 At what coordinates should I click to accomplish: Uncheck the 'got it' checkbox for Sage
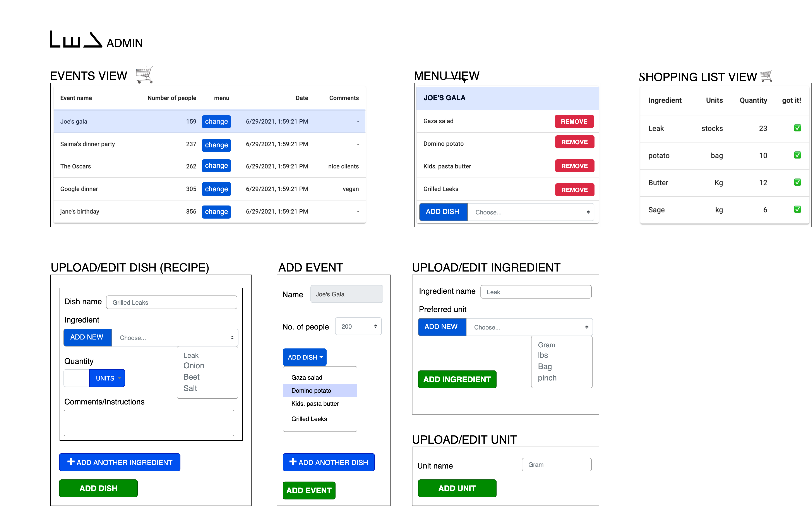pos(798,209)
